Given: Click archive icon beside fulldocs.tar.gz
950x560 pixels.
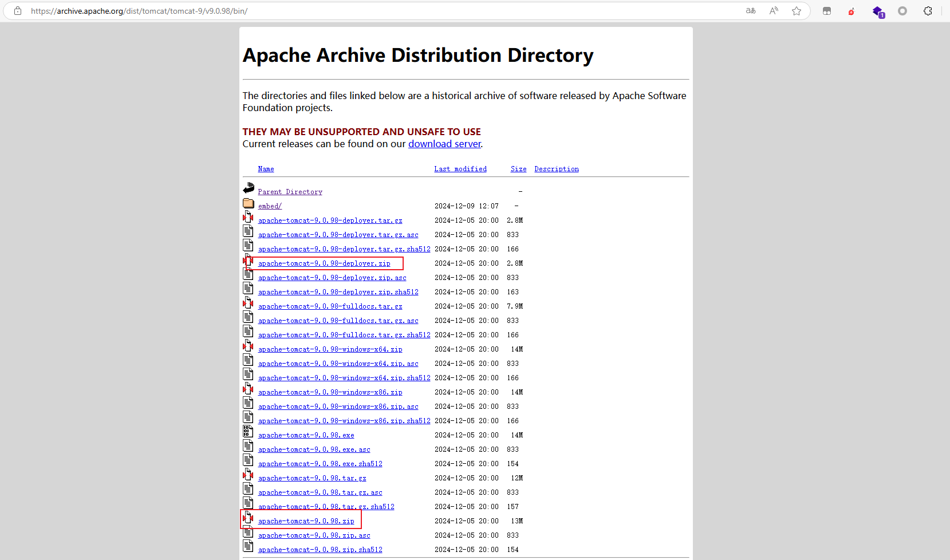Looking at the screenshot, I should coord(249,302).
